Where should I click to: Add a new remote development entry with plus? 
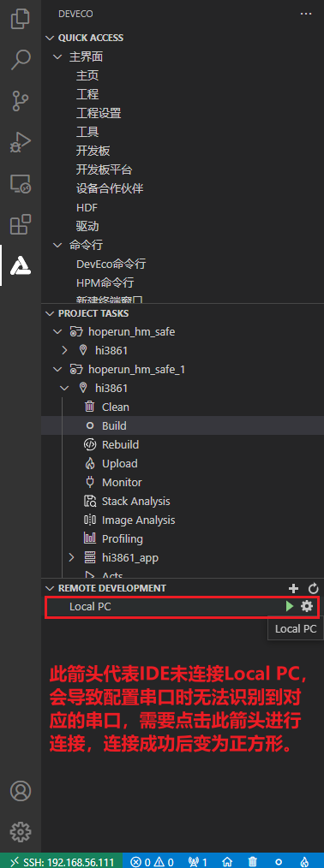(294, 588)
